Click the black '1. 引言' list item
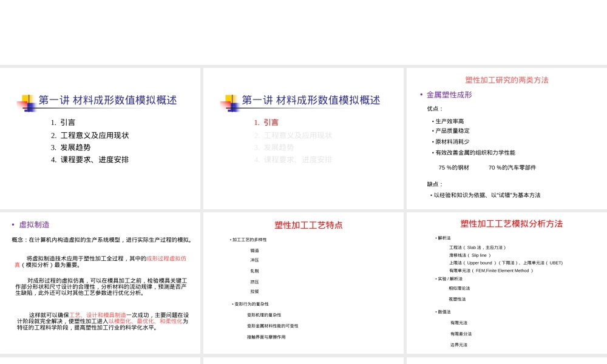The image size is (607, 364). point(63,123)
